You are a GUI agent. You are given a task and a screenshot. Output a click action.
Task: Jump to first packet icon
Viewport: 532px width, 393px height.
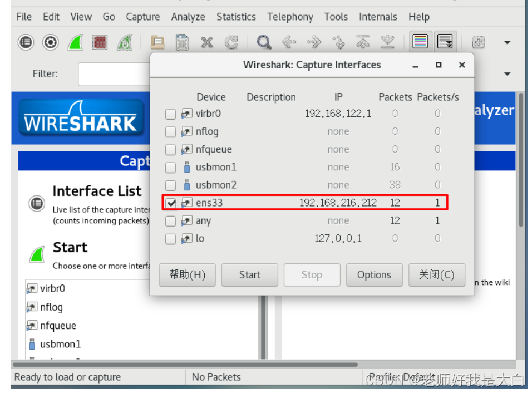(x=363, y=42)
